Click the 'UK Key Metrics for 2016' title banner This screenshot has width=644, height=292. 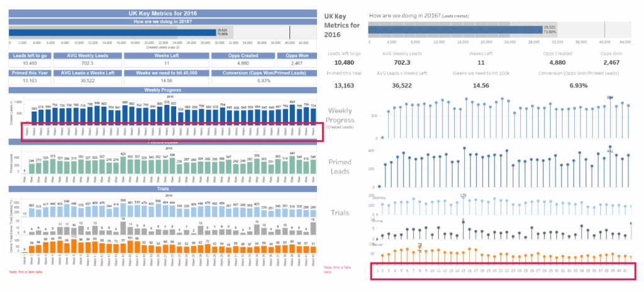click(x=164, y=13)
